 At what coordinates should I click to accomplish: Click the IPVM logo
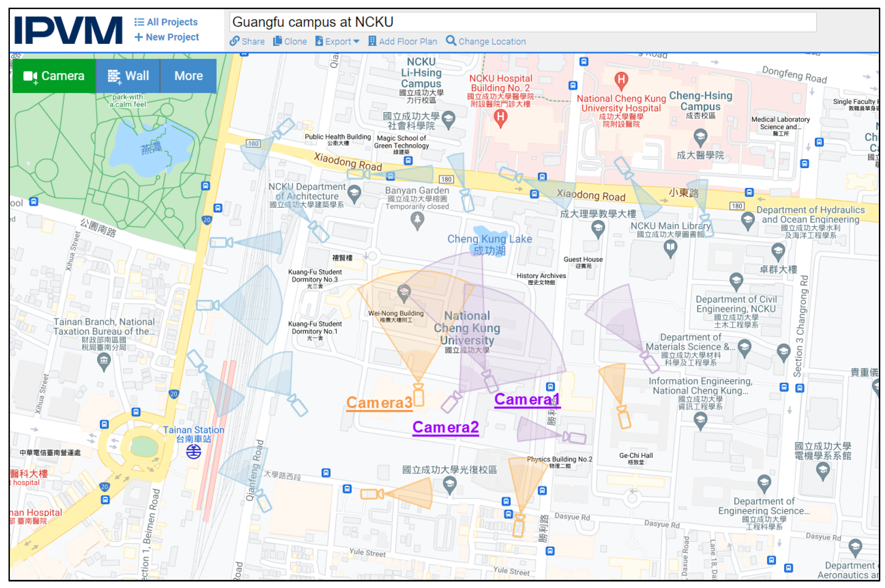(x=68, y=30)
